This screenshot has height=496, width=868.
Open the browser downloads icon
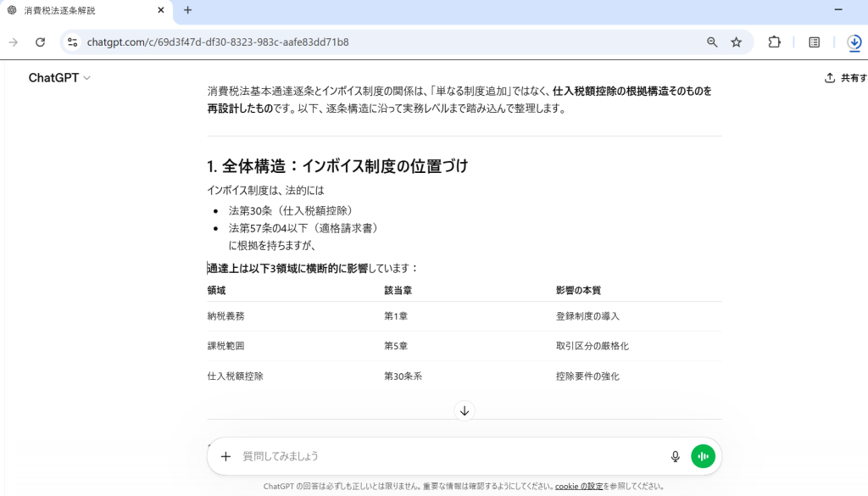854,42
